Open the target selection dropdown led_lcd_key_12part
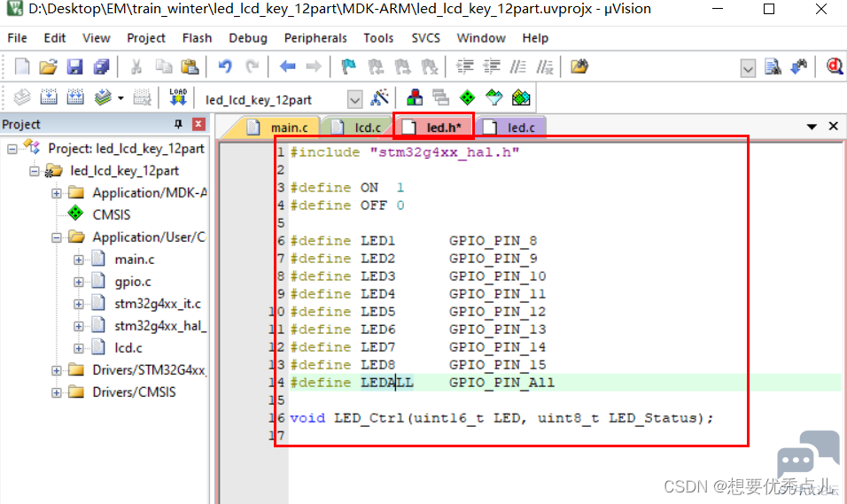Viewport: 847px width, 504px height. tap(354, 99)
